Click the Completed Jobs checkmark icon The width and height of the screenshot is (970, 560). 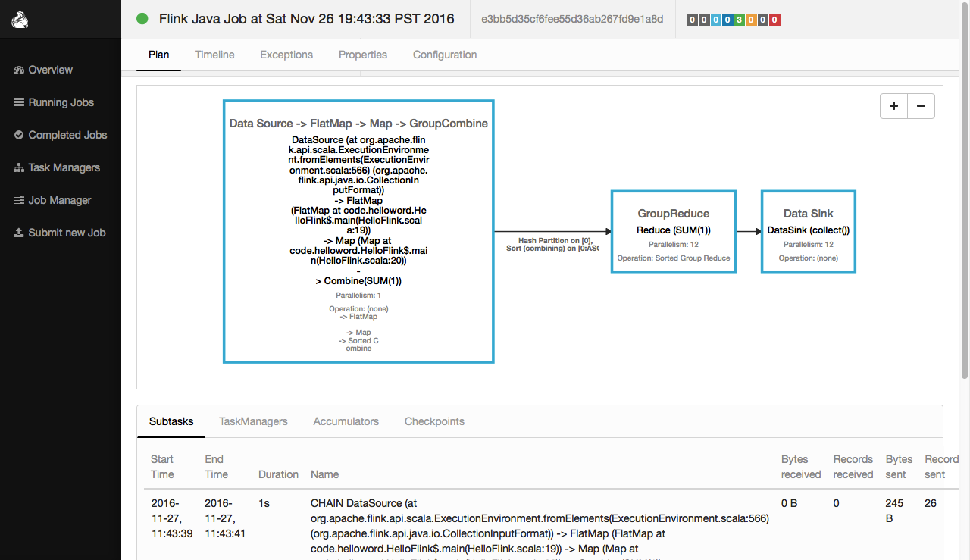coord(19,135)
